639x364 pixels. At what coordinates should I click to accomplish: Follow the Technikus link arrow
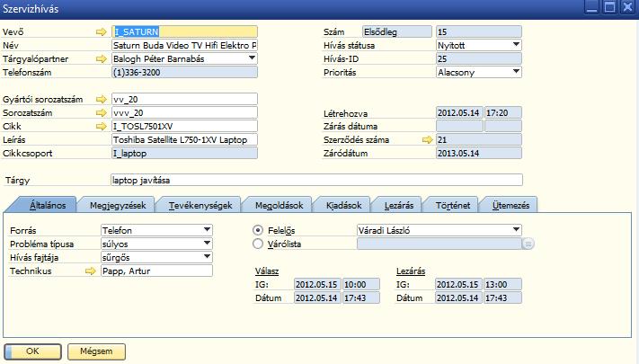(x=91, y=271)
